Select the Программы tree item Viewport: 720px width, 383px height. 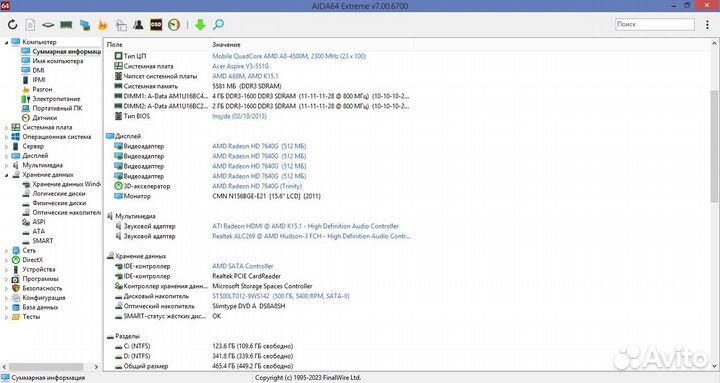click(x=40, y=279)
